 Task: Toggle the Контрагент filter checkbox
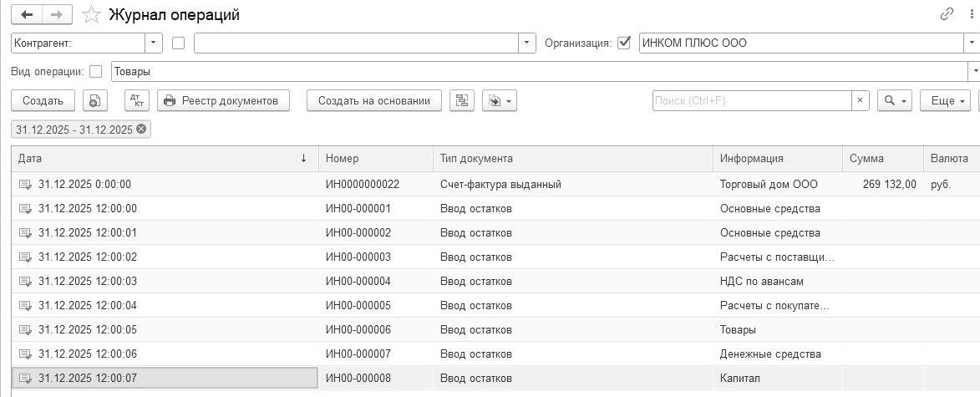(x=178, y=43)
